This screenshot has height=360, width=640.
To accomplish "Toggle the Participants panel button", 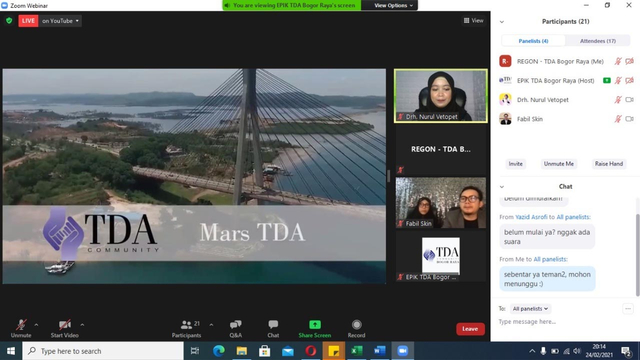I will click(186, 328).
